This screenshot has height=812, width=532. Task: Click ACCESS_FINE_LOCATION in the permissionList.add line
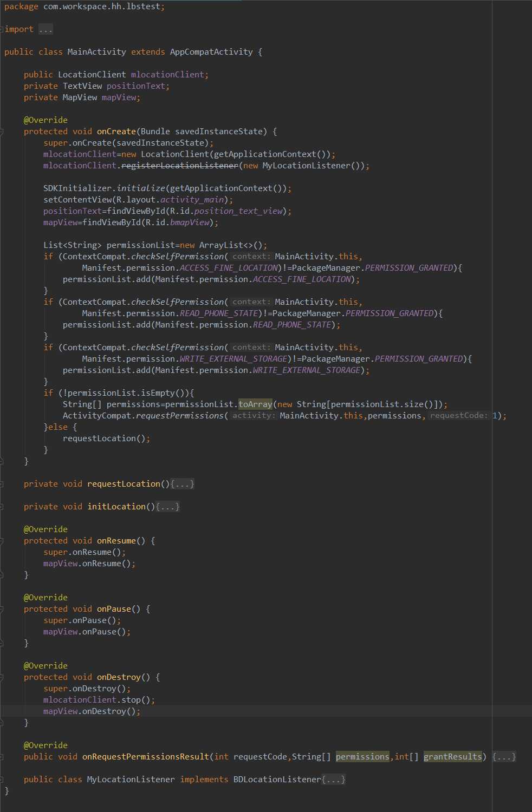tap(302, 279)
